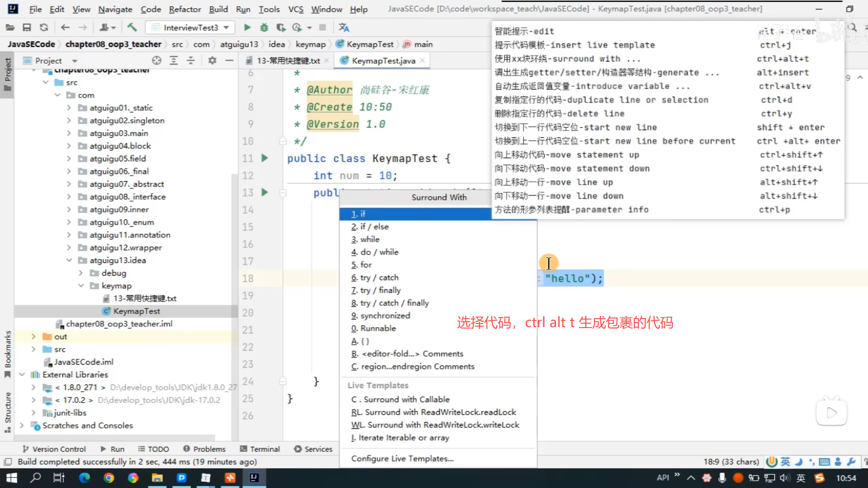This screenshot has height=488, width=868.
Task: Collapse the keymap folder in tree
Action: click(x=81, y=286)
